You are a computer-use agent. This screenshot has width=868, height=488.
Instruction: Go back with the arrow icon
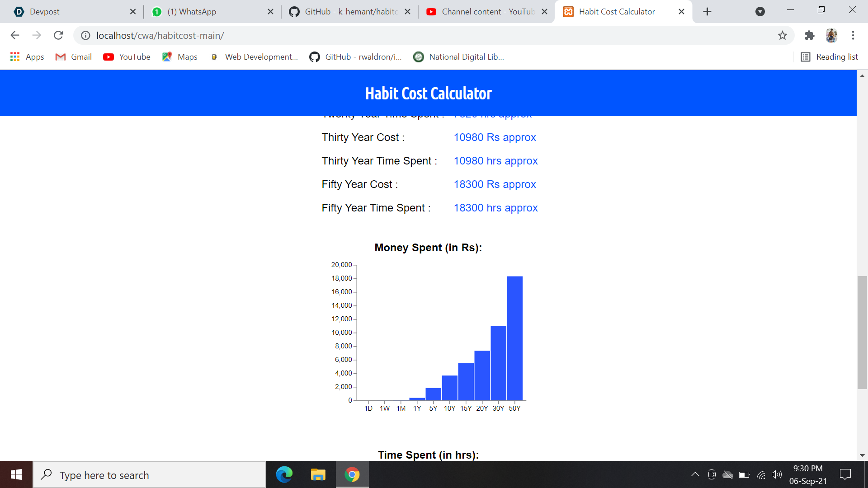15,35
